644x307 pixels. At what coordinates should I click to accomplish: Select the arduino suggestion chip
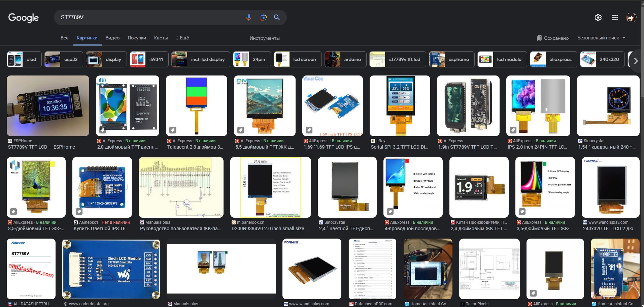345,59
